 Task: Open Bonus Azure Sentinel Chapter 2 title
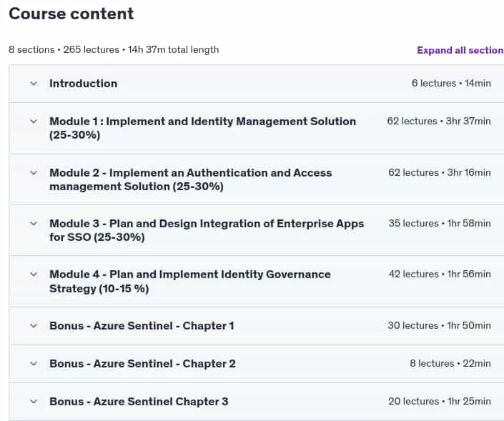click(x=142, y=364)
